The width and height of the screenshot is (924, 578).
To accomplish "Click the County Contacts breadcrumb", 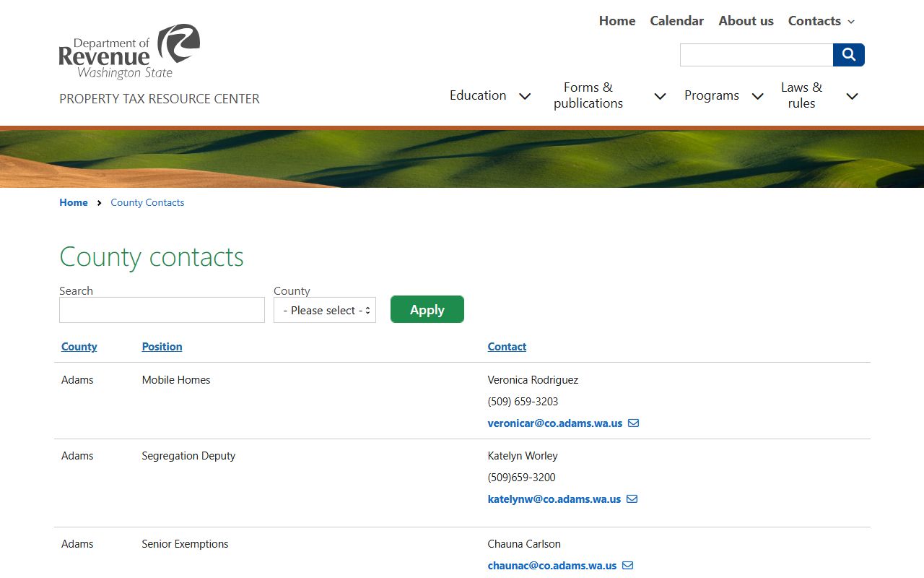I will point(147,203).
